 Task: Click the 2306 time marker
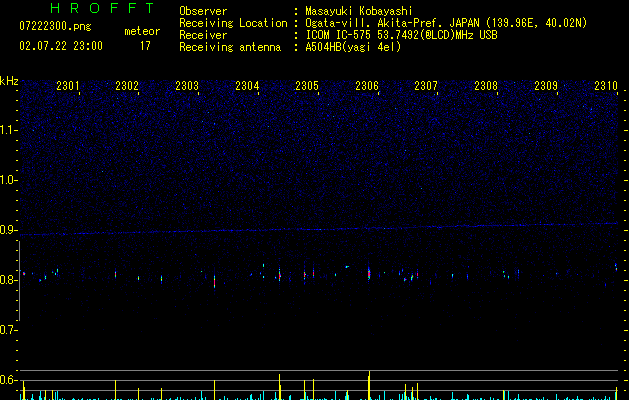tap(367, 86)
